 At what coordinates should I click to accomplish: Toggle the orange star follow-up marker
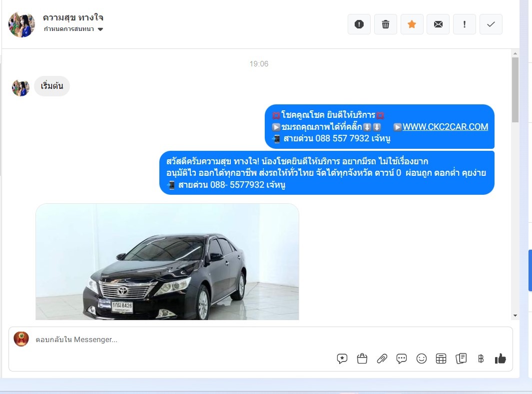pyautogui.click(x=412, y=24)
